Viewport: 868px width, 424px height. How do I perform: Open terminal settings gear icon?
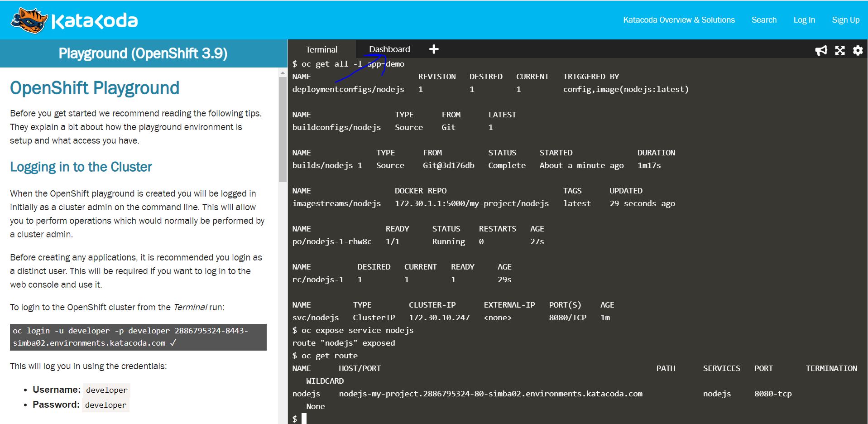(x=858, y=50)
